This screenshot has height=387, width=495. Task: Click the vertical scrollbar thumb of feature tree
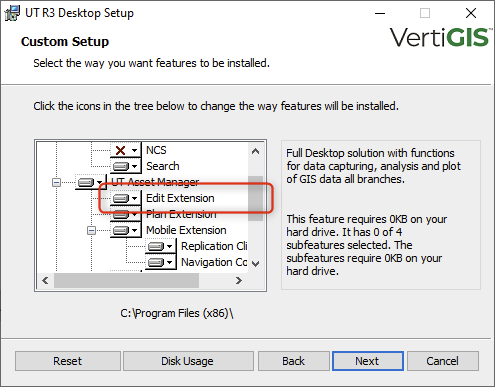(256, 198)
